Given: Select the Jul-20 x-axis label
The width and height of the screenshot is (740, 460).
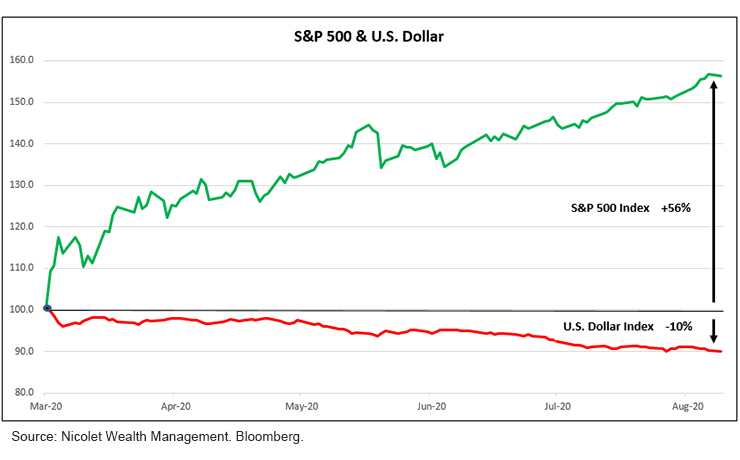Looking at the screenshot, I should (557, 407).
